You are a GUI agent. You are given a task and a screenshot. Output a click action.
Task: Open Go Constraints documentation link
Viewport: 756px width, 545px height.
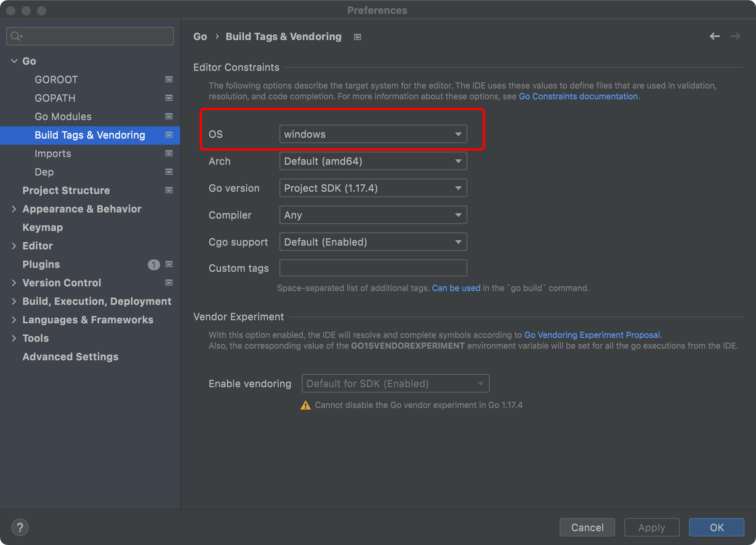tap(578, 96)
